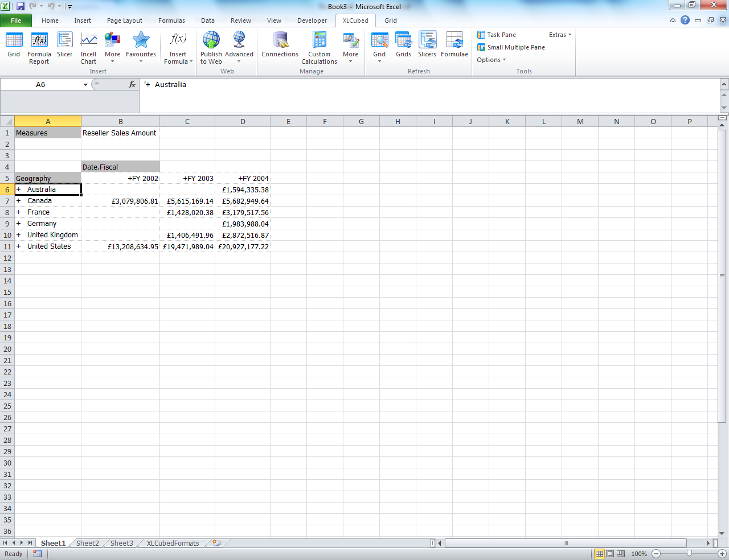Refresh Slicers
Viewport: 729px width, 560px height.
click(427, 46)
